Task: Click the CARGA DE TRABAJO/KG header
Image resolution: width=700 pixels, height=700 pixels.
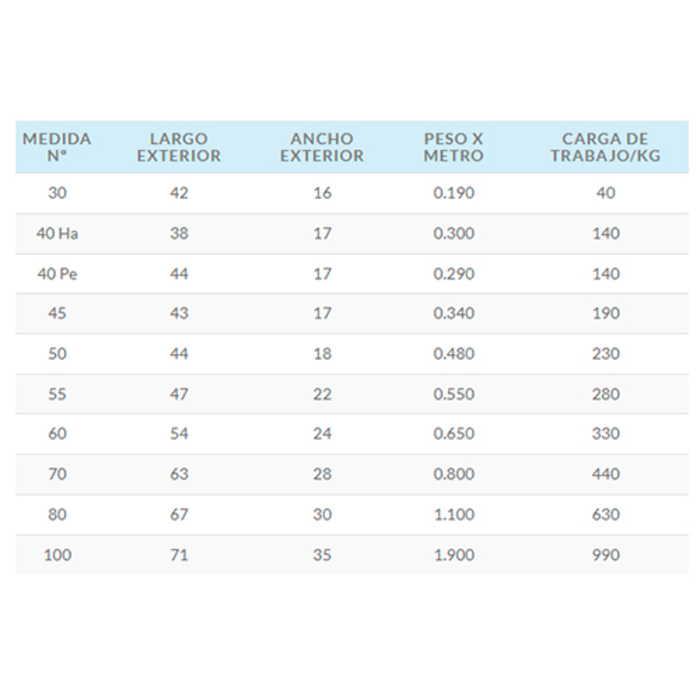Action: [x=605, y=147]
